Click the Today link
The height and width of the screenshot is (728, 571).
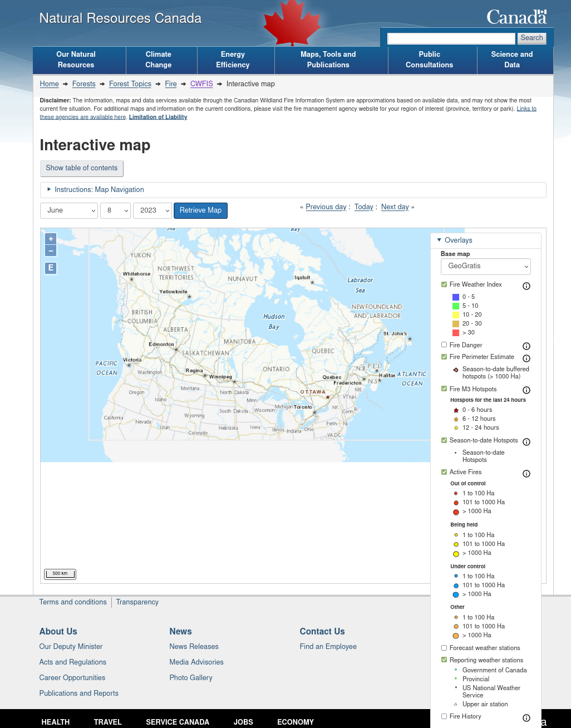364,207
